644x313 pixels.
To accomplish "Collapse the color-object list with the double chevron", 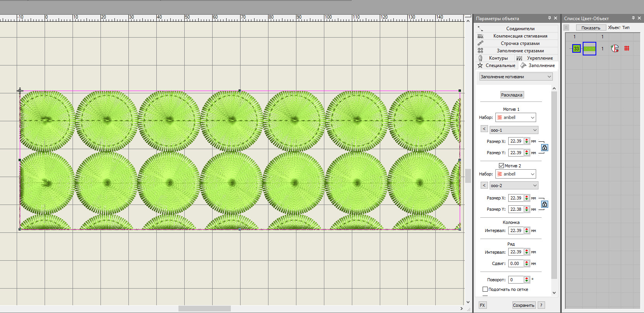I will point(566,28).
